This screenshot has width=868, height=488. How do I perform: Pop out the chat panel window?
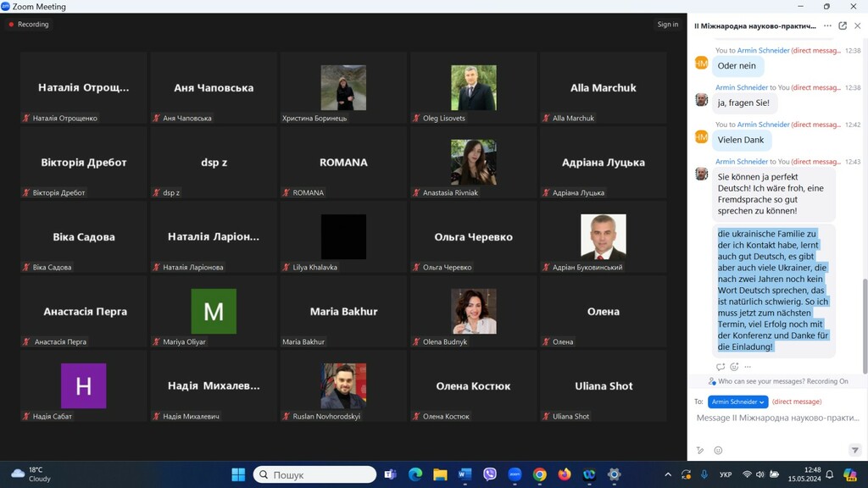[843, 25]
